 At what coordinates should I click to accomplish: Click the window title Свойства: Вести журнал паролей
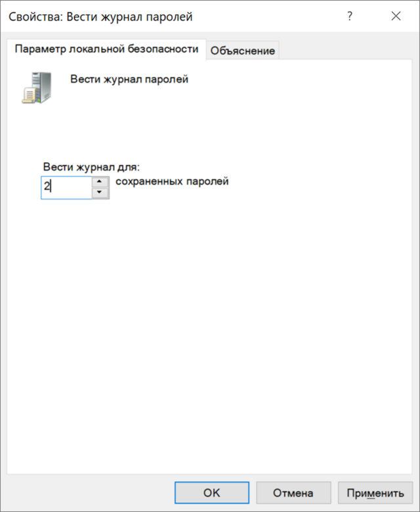tap(100, 16)
